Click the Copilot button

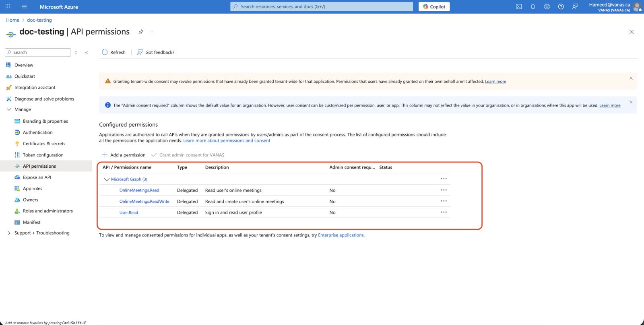click(x=434, y=6)
